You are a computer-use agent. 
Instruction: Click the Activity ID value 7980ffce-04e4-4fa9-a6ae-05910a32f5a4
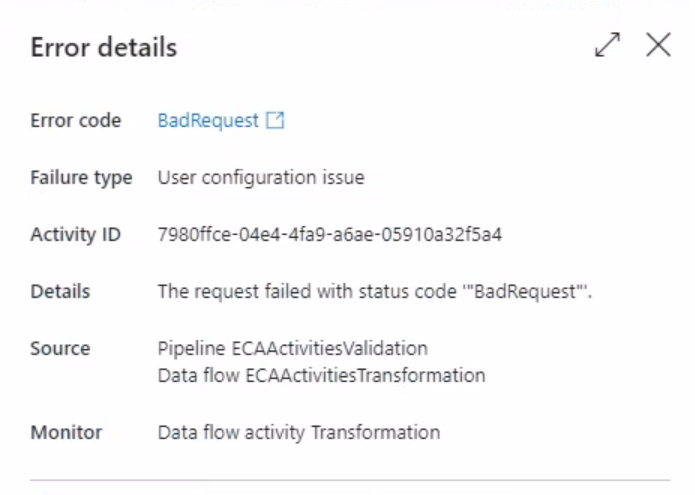pyautogui.click(x=330, y=235)
